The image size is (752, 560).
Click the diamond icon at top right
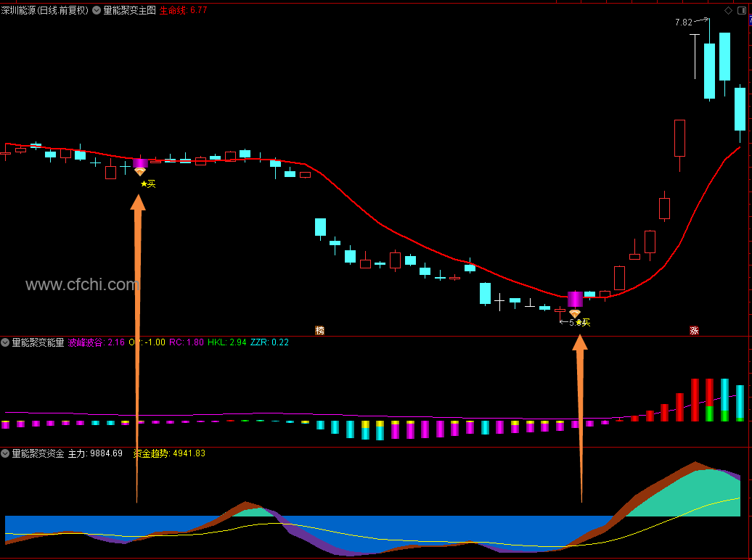[729, 11]
